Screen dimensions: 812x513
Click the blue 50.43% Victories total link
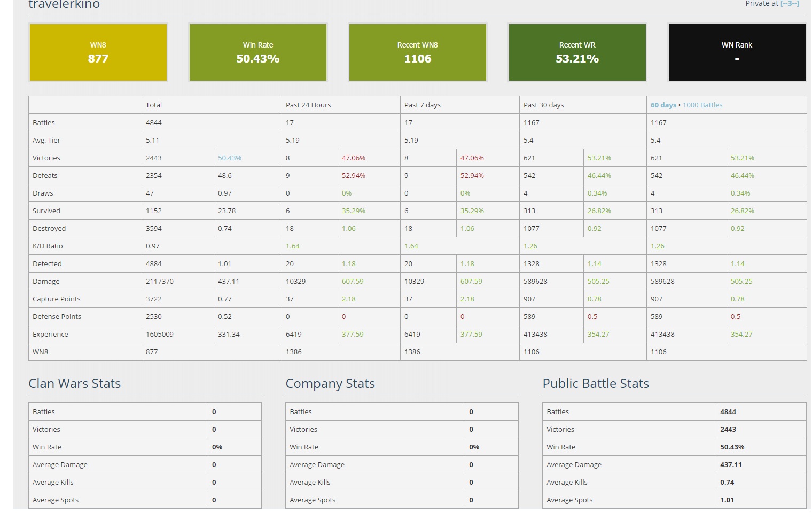pos(230,158)
